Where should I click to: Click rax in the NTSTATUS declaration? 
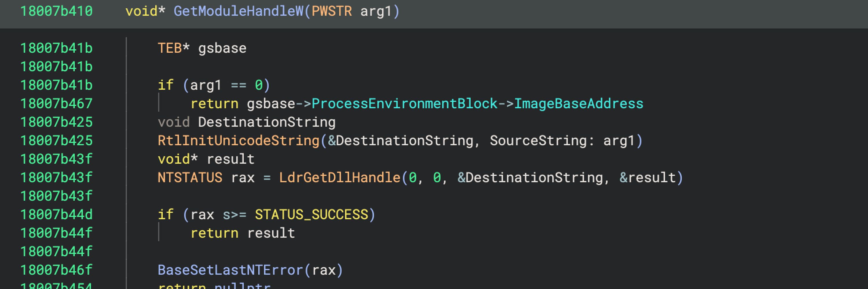tap(243, 178)
